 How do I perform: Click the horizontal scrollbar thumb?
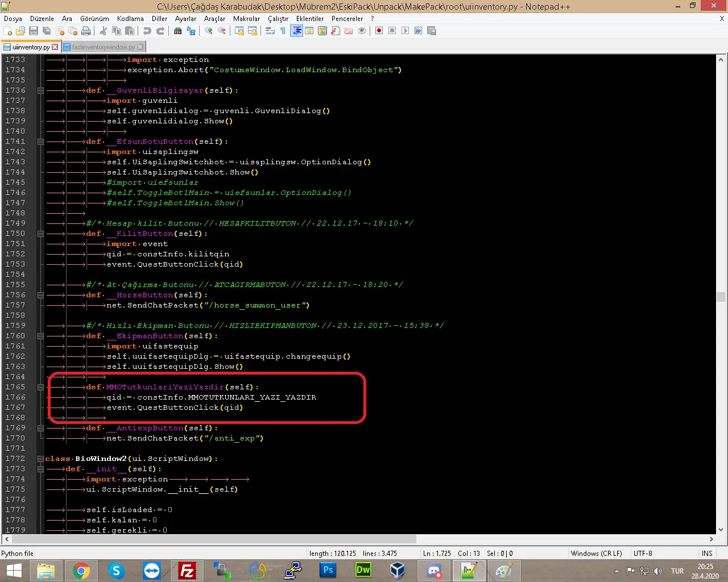[214, 539]
